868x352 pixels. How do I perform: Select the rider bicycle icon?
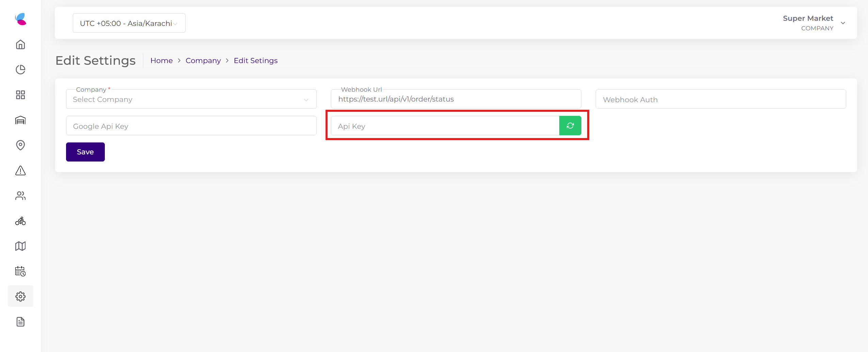(20, 221)
